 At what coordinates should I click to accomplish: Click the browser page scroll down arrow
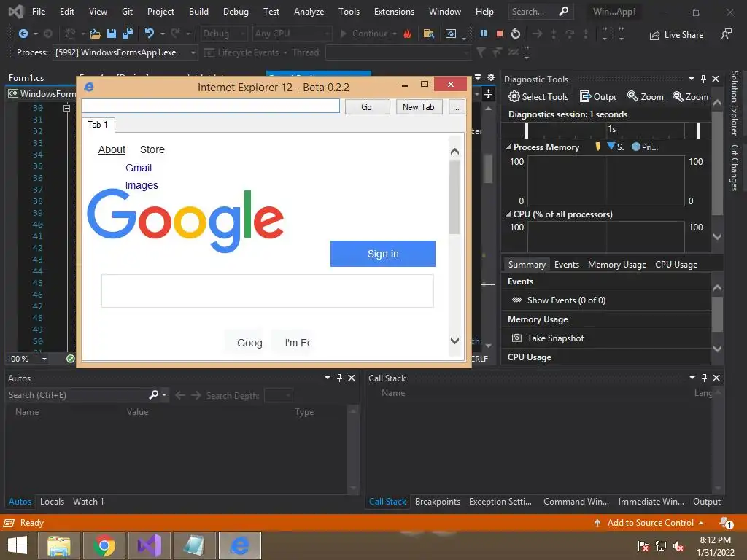454,341
